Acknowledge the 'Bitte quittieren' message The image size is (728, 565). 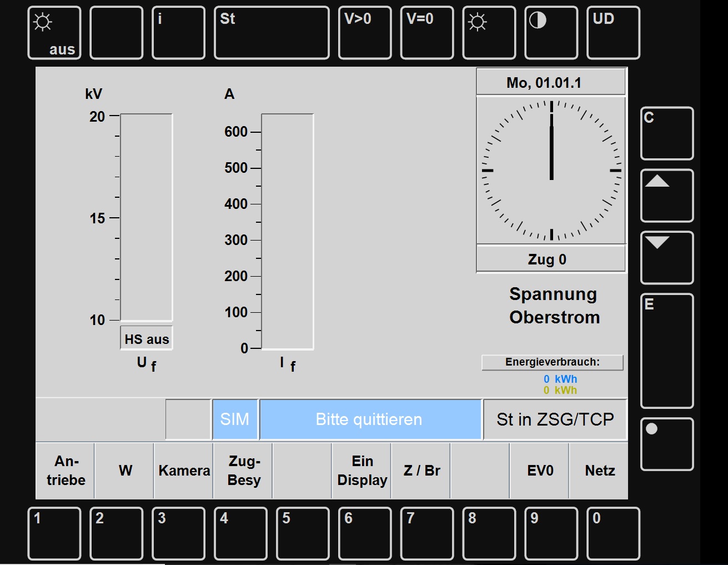370,419
